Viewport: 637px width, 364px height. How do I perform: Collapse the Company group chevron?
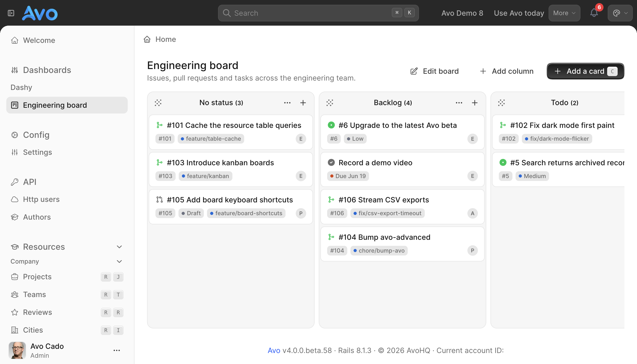pos(119,261)
